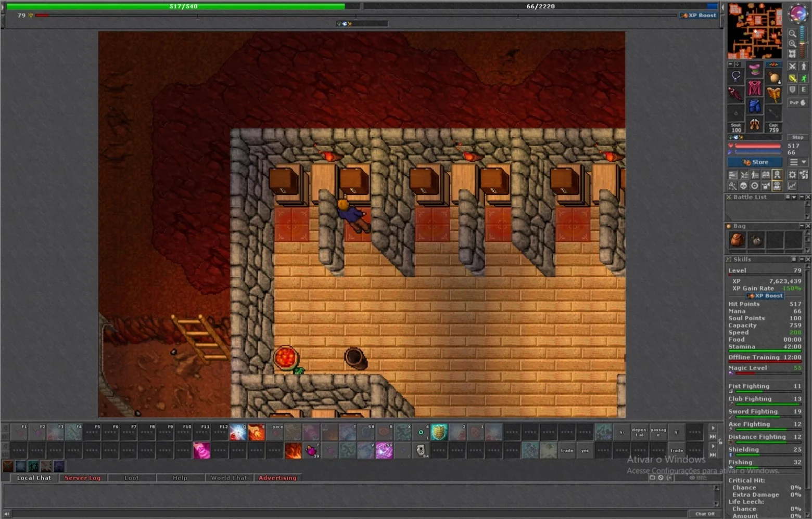Cast the fire spell on hotkey E
Image resolution: width=812 pixels, height=519 pixels.
click(x=257, y=432)
